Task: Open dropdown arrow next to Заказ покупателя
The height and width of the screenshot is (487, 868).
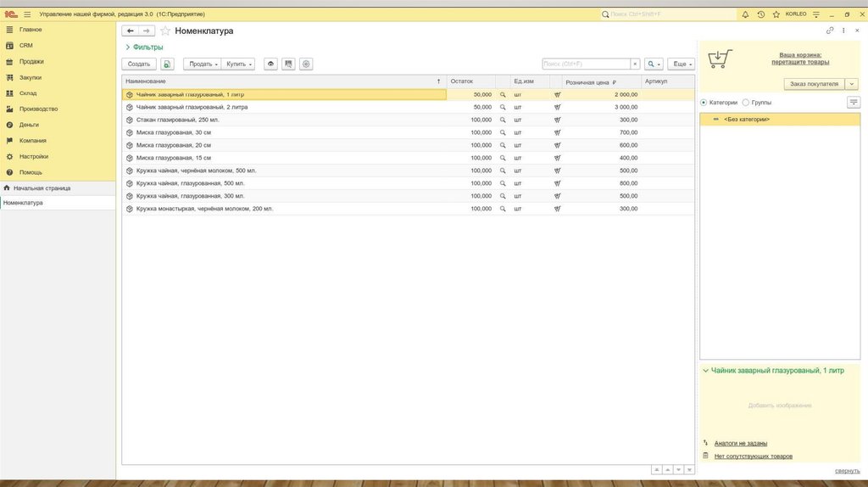Action: [852, 84]
